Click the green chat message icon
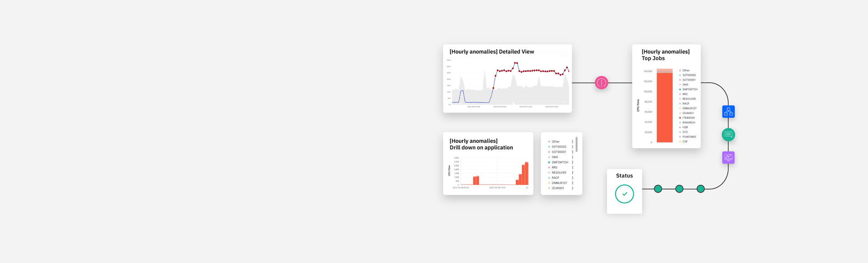Screen dimensions: 868x263 coord(728,135)
